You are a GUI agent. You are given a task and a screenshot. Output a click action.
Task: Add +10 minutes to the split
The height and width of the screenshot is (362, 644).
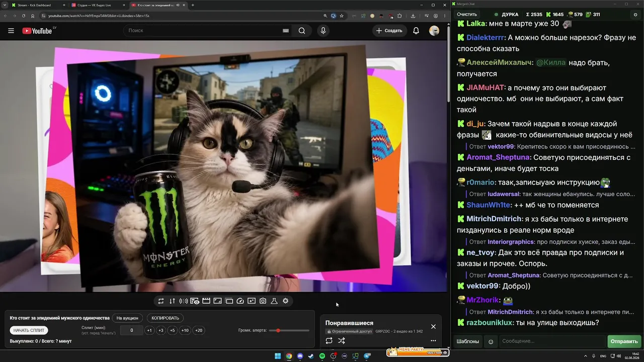click(x=185, y=330)
